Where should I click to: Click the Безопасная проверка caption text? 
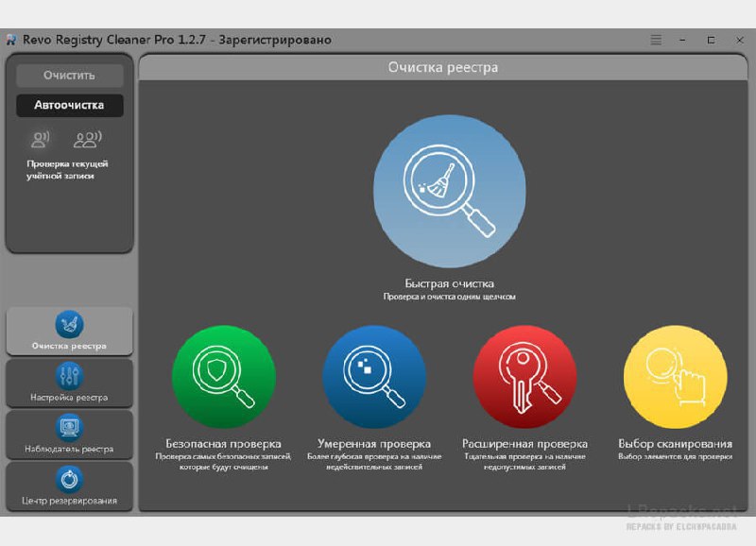pyautogui.click(x=224, y=444)
